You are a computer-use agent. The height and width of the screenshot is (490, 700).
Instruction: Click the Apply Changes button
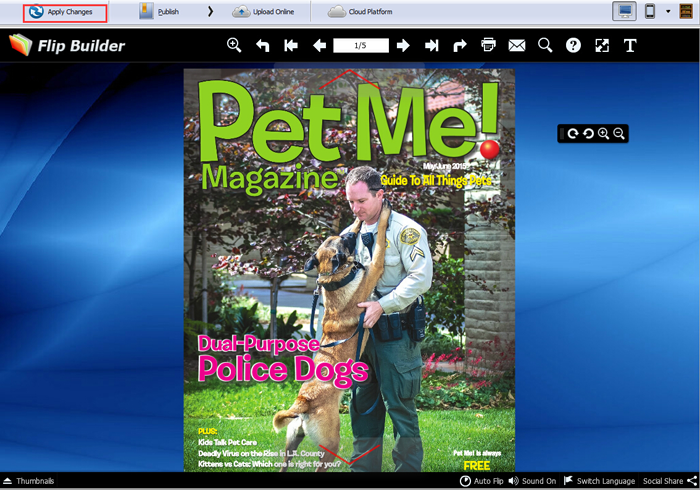65,12
